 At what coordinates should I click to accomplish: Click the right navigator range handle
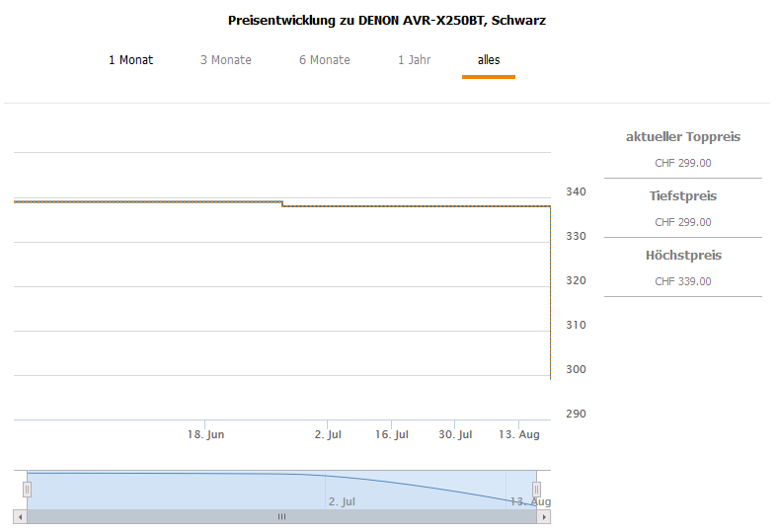[537, 489]
